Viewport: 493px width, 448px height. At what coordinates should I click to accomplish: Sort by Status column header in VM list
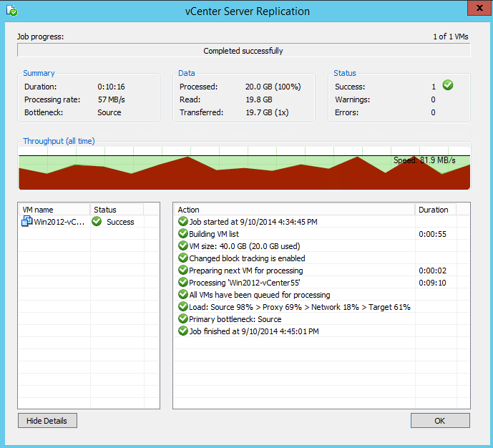point(117,210)
